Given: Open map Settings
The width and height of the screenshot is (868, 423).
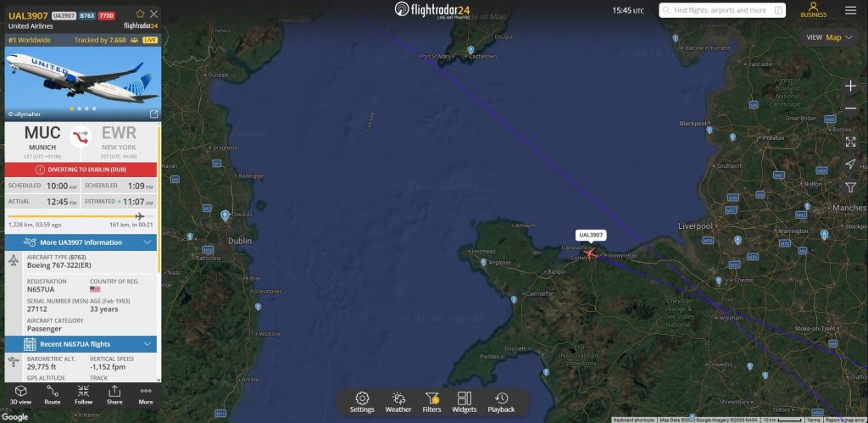Looking at the screenshot, I should coord(362,402).
